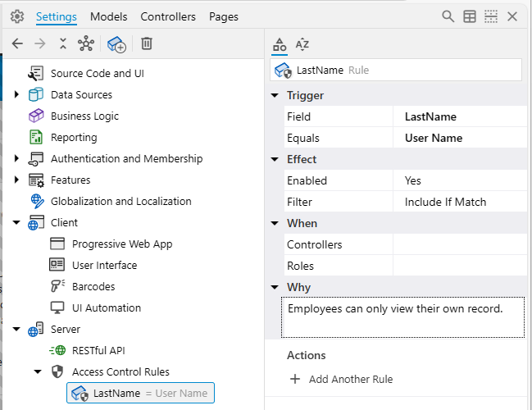Select the User Interface label
The height and width of the screenshot is (410, 532).
coord(104,265)
